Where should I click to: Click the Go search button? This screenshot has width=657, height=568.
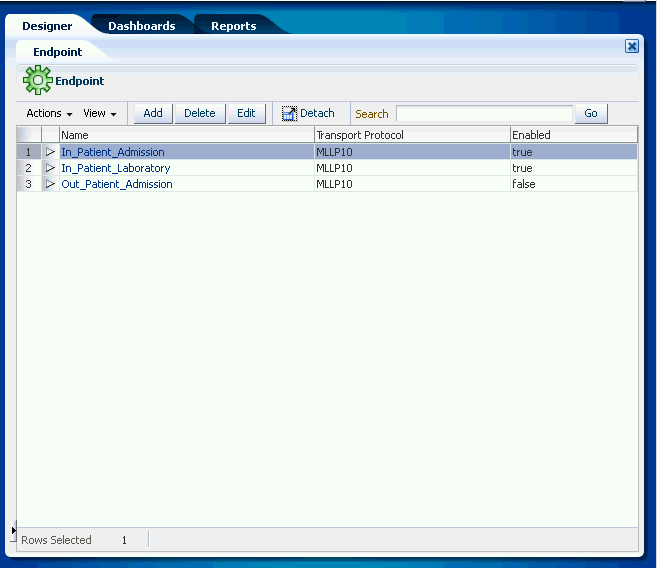point(591,114)
